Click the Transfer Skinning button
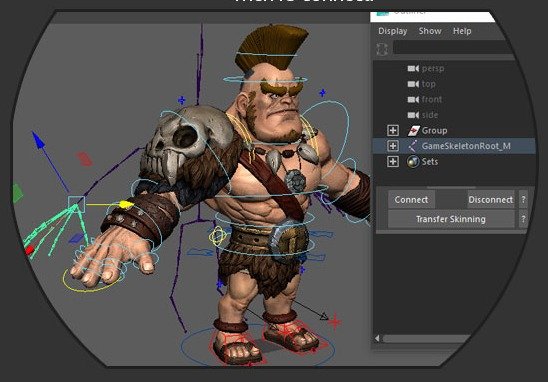The height and width of the screenshot is (382, 548). tap(451, 219)
